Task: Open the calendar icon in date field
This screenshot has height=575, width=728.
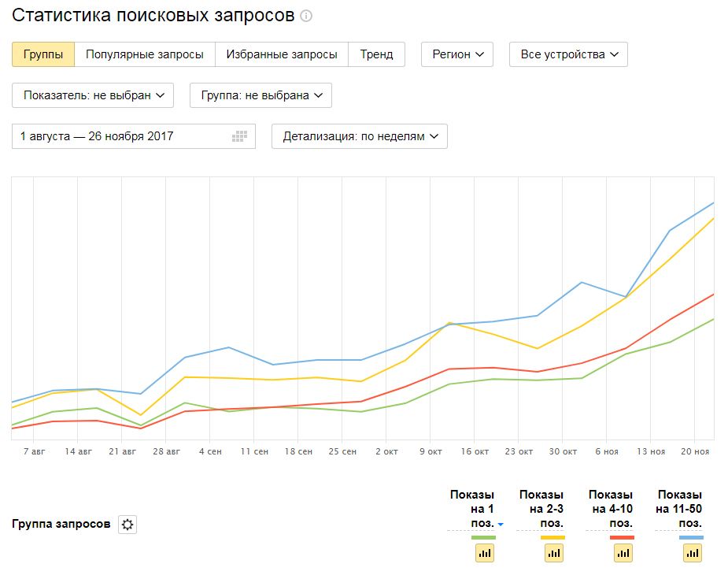Action: (x=239, y=136)
